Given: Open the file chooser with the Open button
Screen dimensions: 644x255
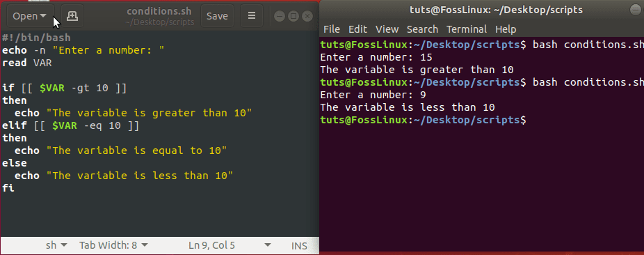Looking at the screenshot, I should 31,16.
